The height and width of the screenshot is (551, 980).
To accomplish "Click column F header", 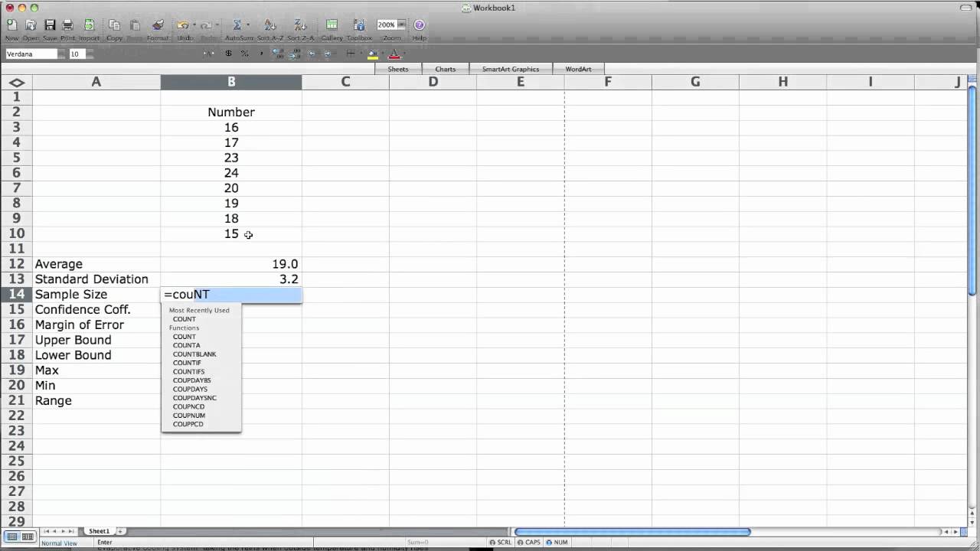I will (608, 82).
